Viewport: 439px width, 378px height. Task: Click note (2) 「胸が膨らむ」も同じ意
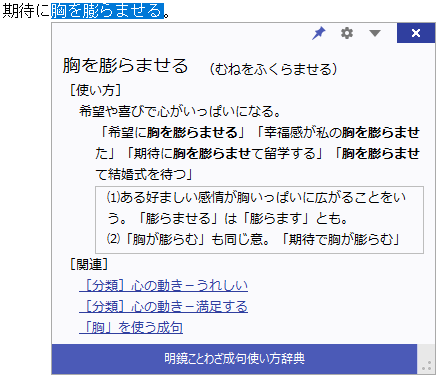[188, 239]
